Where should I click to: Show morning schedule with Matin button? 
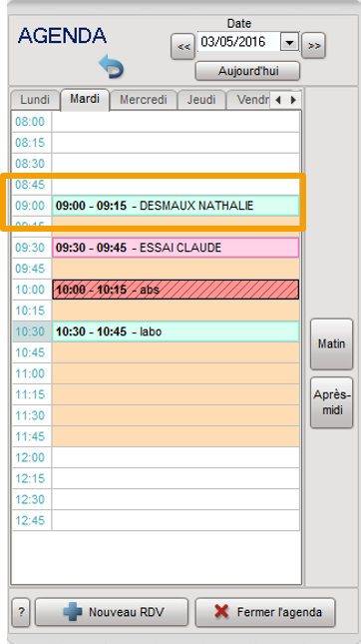[x=331, y=344]
